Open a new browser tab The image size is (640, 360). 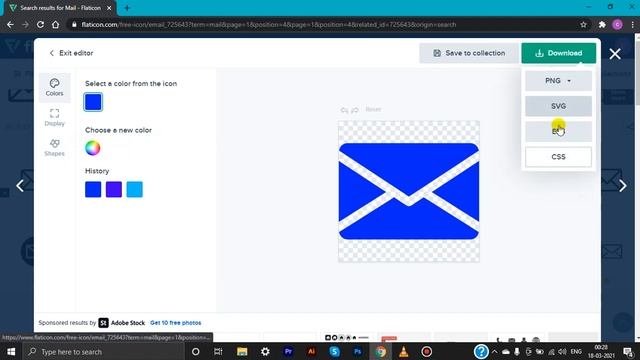click(127, 8)
